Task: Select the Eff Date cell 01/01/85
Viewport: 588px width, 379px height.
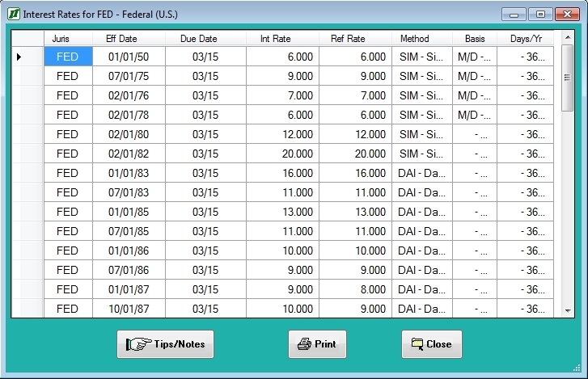Action: (129, 212)
